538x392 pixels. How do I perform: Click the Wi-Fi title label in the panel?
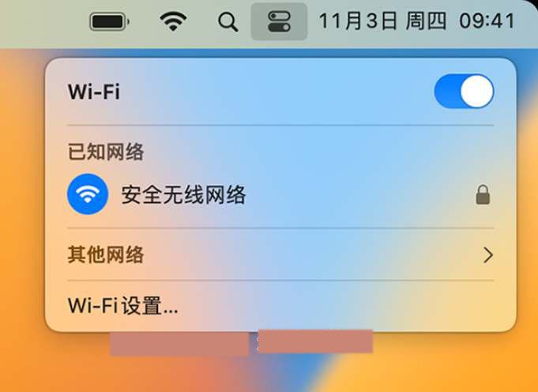[x=94, y=92]
